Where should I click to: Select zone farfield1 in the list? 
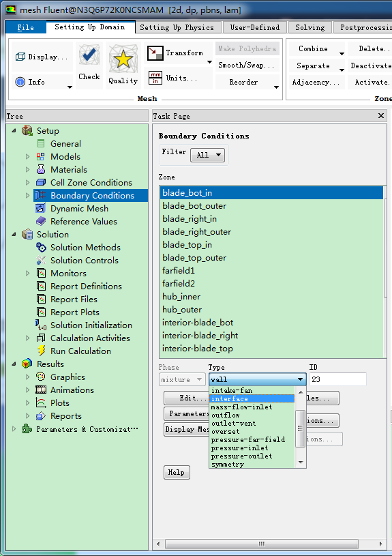(271, 271)
